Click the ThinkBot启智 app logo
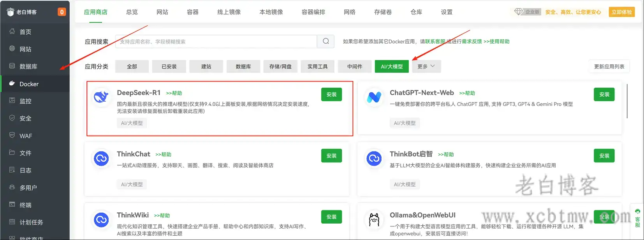Image resolution: width=644 pixels, height=240 pixels. (x=374, y=159)
